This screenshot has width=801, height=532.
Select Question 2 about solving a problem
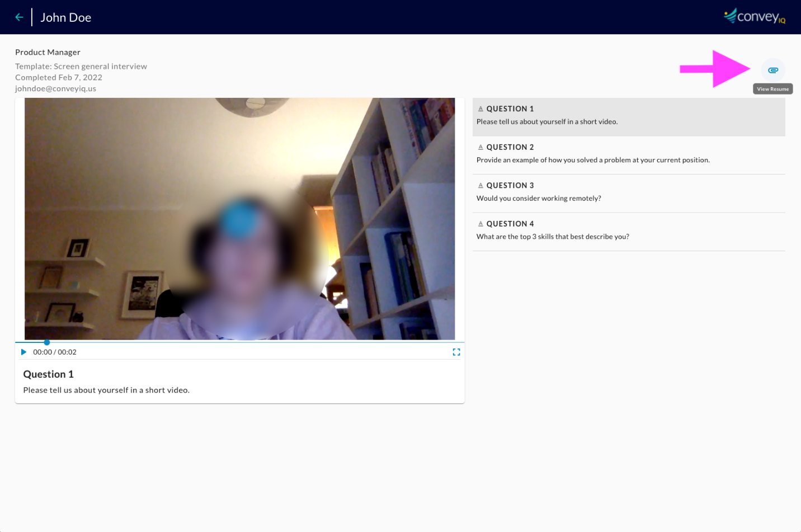tap(629, 155)
